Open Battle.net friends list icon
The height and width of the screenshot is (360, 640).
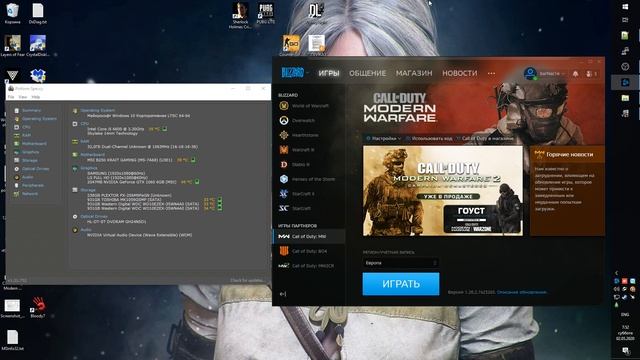tap(591, 74)
